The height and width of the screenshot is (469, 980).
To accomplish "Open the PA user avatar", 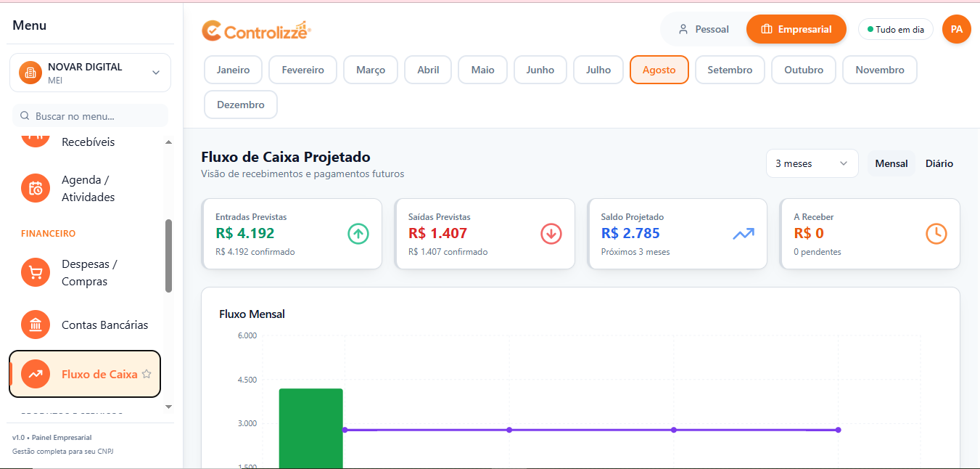I will [957, 29].
